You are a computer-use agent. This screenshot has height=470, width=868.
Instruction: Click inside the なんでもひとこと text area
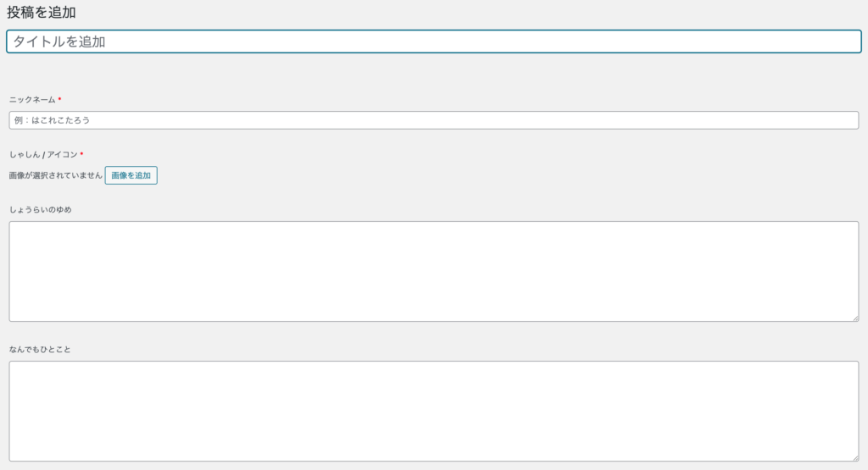pos(433,411)
